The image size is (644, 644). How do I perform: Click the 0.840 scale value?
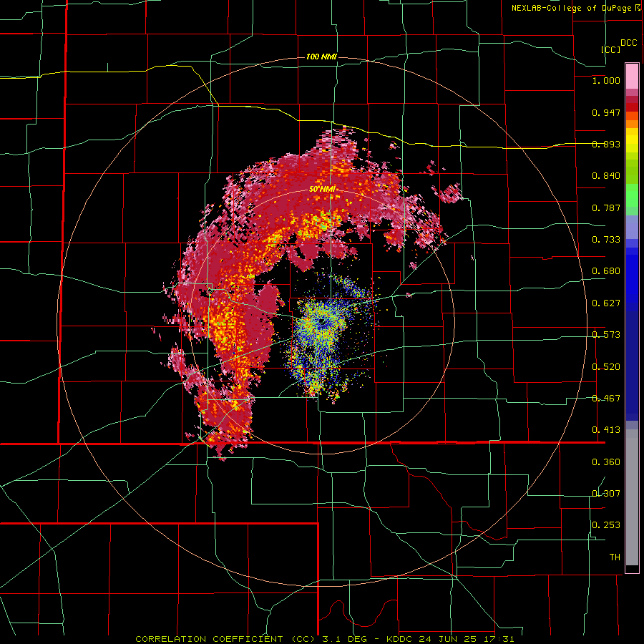[606, 176]
